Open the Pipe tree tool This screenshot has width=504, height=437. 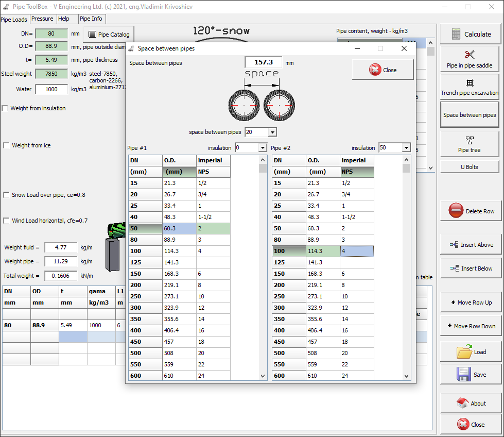point(470,144)
